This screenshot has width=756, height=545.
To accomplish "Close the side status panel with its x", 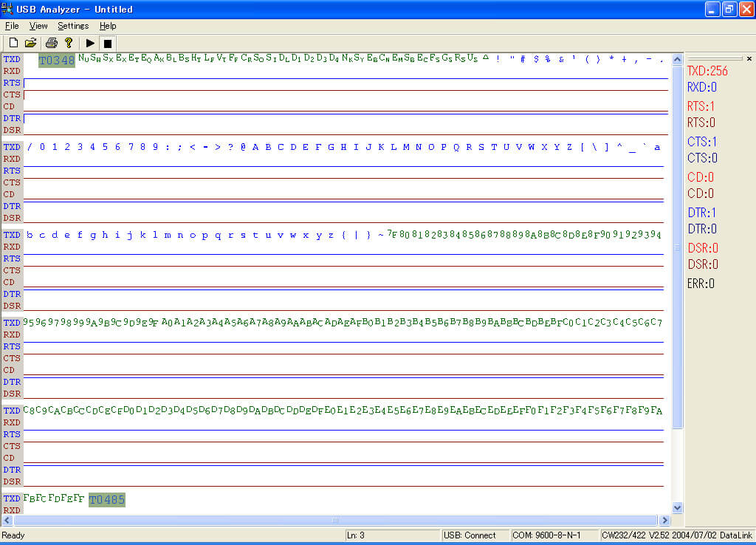I will [x=749, y=59].
